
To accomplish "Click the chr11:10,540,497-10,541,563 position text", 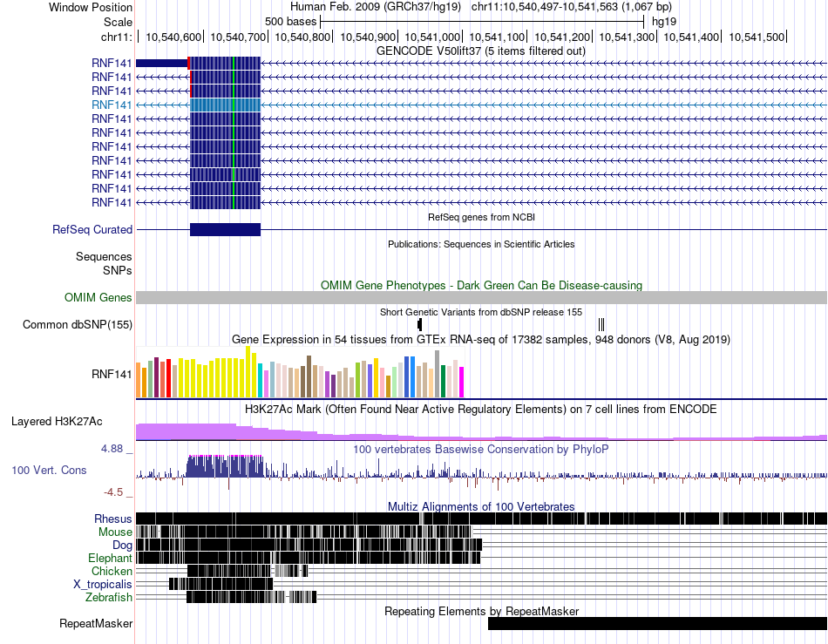I will [x=572, y=7].
